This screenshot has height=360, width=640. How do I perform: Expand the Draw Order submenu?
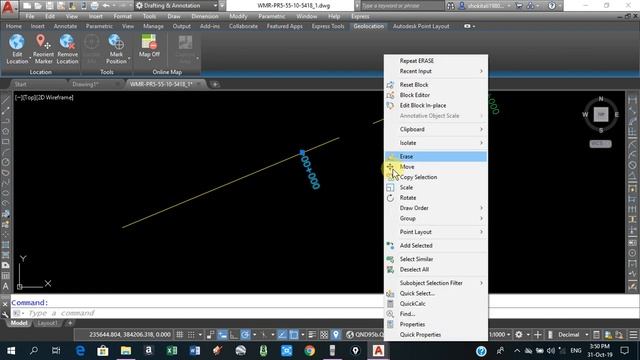(x=436, y=208)
